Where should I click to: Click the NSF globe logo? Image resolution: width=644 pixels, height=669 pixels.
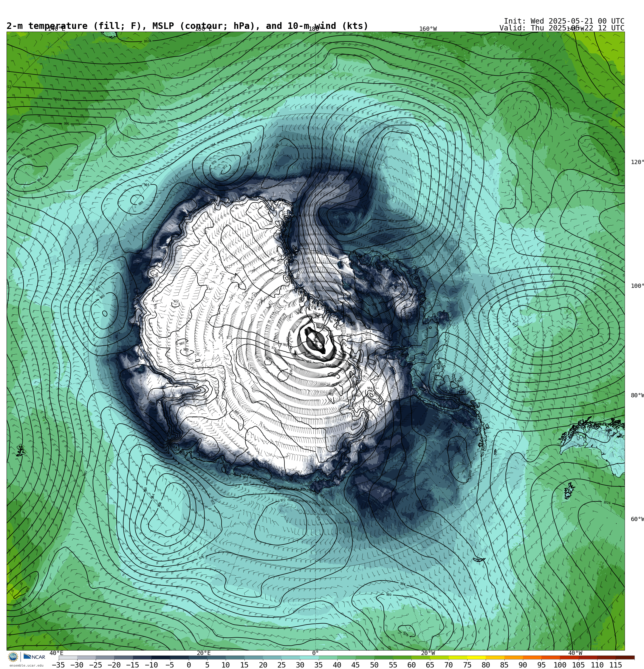pos(13,657)
